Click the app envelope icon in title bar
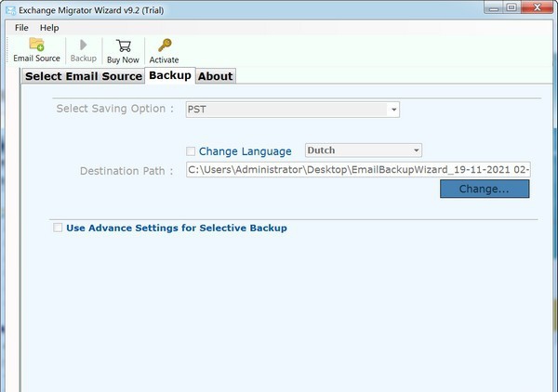 pos(10,10)
